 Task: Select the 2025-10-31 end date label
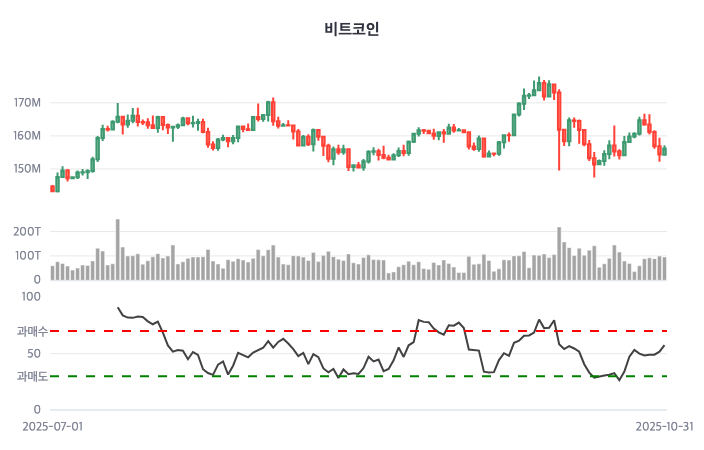pyautogui.click(x=665, y=426)
